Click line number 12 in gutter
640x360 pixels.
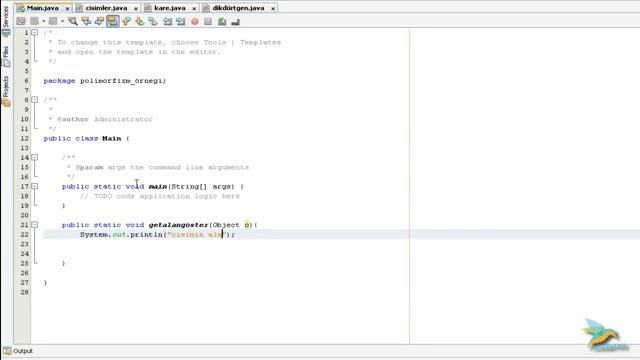coord(24,138)
